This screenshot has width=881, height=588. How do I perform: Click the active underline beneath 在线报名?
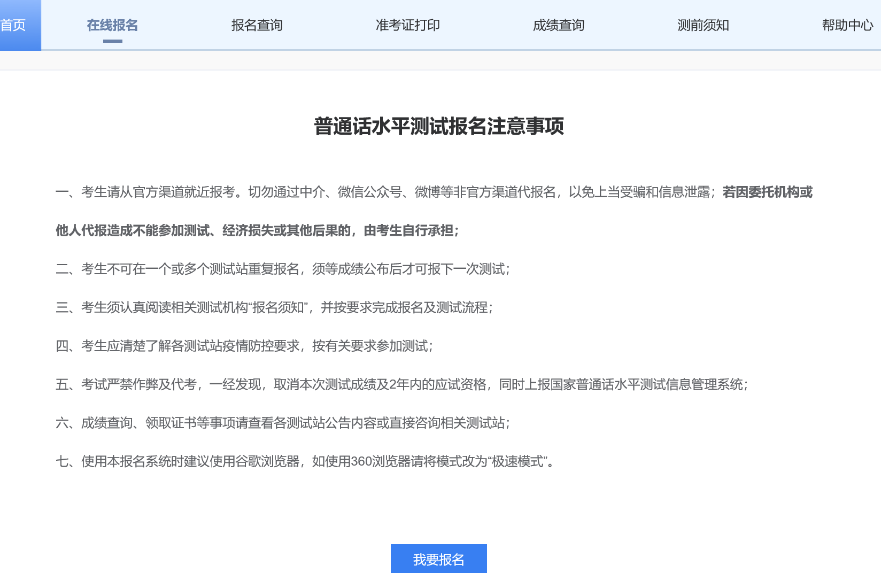[112, 41]
